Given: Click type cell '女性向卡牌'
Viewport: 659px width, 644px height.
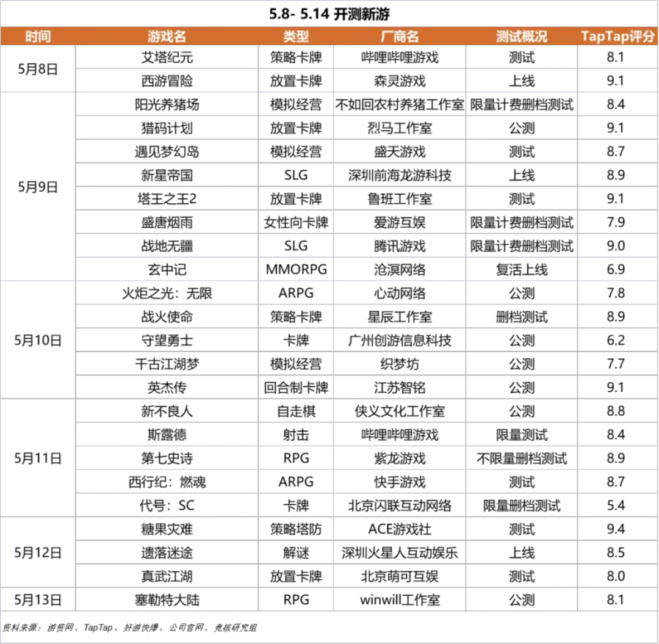Looking at the screenshot, I should point(296,222).
